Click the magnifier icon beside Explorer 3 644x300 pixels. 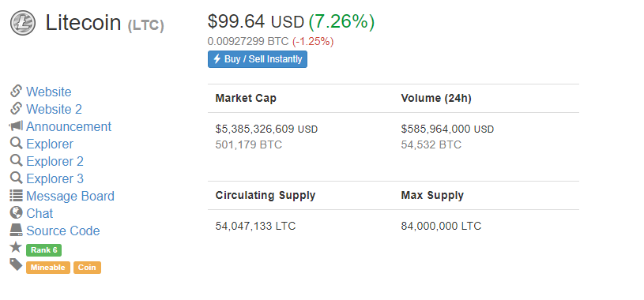click(x=16, y=178)
